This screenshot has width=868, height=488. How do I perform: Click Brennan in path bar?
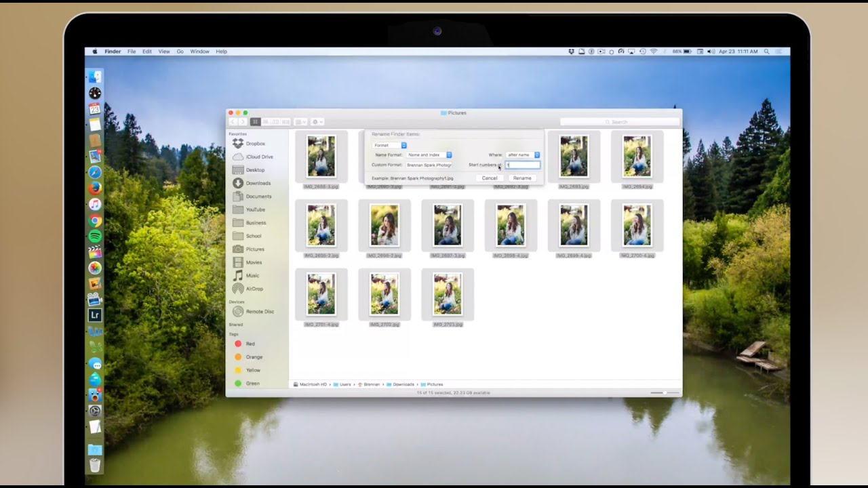click(x=369, y=384)
